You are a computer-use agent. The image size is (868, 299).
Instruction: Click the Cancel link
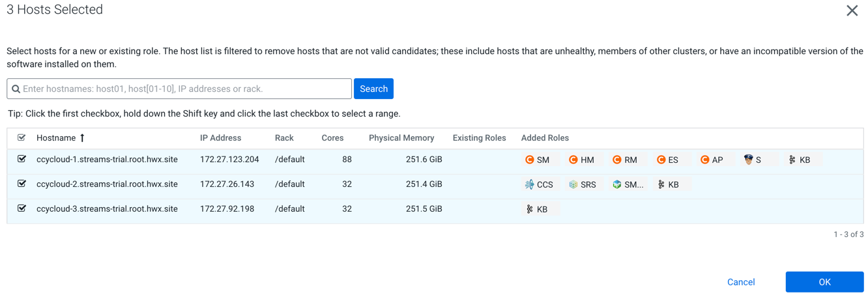pos(741,282)
